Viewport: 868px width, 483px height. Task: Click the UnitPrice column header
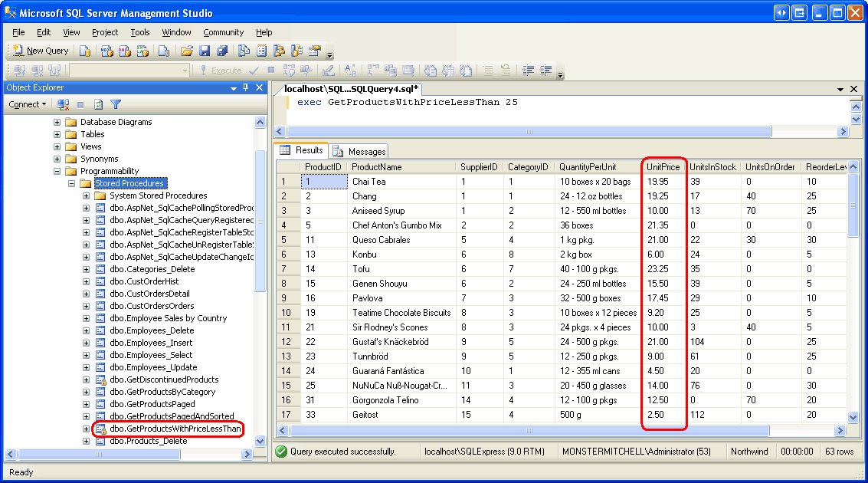663,167
